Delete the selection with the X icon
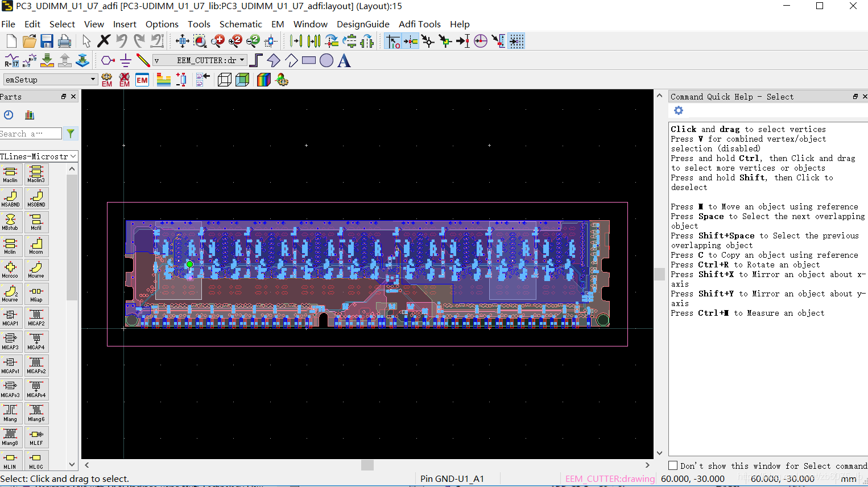868x487 pixels. click(104, 41)
